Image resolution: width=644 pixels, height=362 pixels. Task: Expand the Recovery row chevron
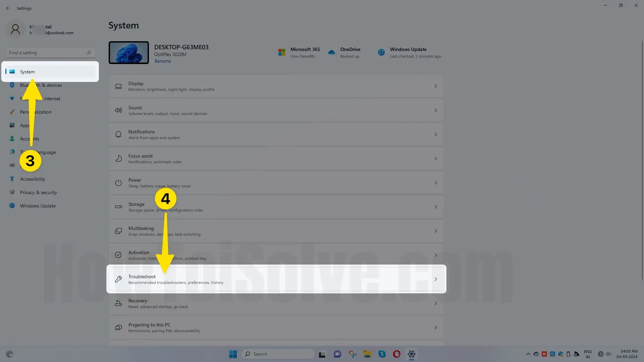pyautogui.click(x=436, y=303)
